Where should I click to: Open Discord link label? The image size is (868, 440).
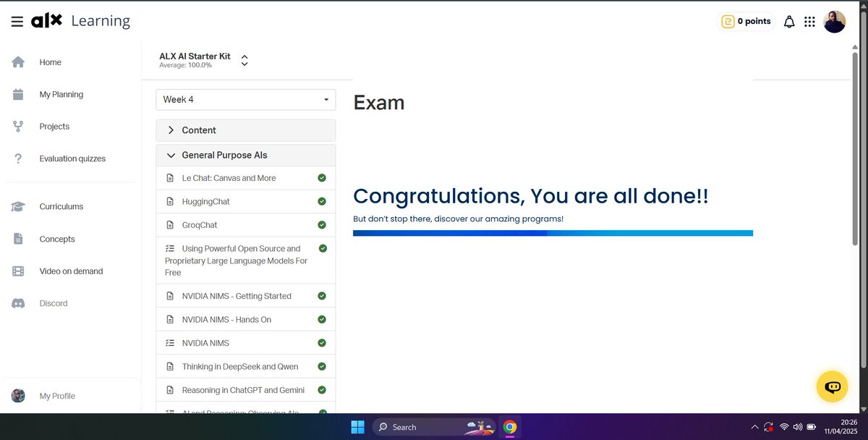tap(54, 303)
